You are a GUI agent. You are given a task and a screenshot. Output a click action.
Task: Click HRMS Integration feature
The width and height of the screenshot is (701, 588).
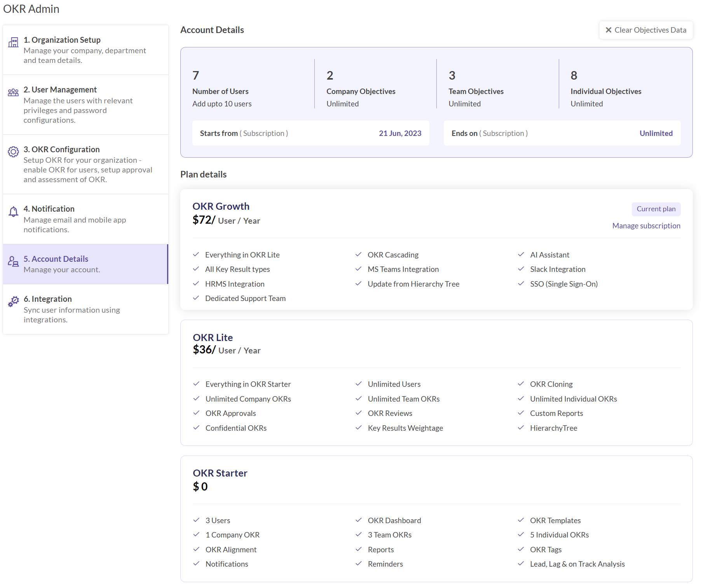click(235, 284)
